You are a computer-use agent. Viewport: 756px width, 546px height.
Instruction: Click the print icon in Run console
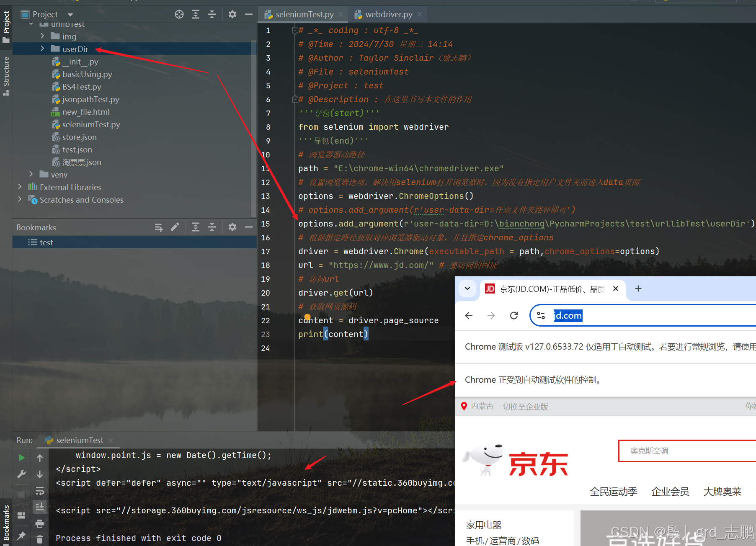click(x=40, y=523)
